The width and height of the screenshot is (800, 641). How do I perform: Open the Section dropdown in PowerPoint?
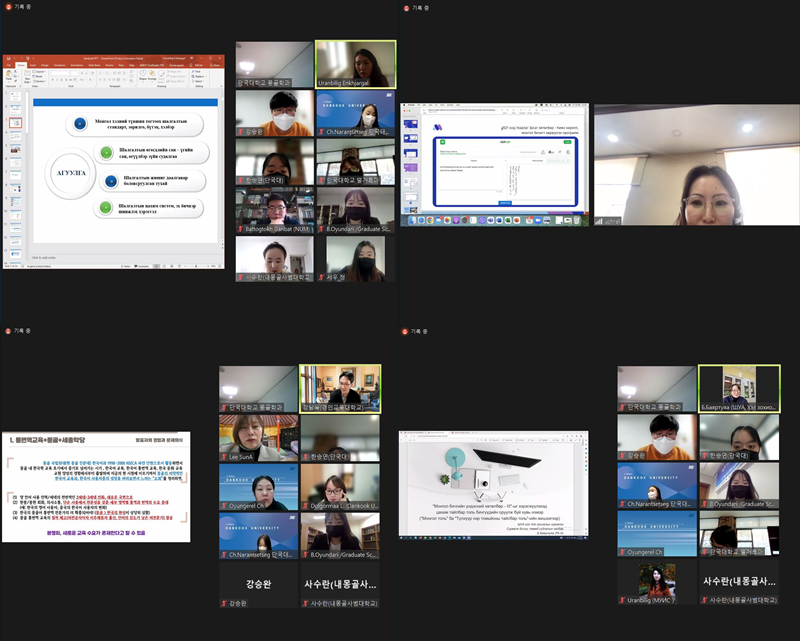40,81
